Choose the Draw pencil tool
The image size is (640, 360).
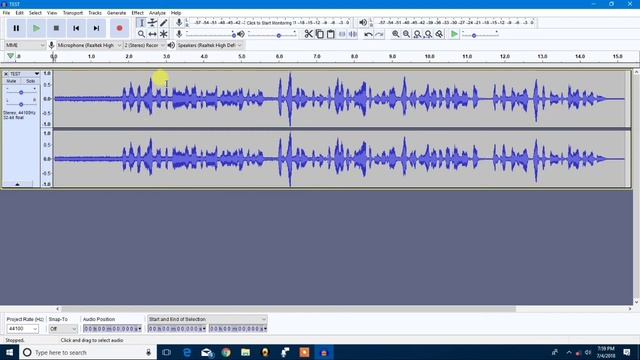(164, 23)
